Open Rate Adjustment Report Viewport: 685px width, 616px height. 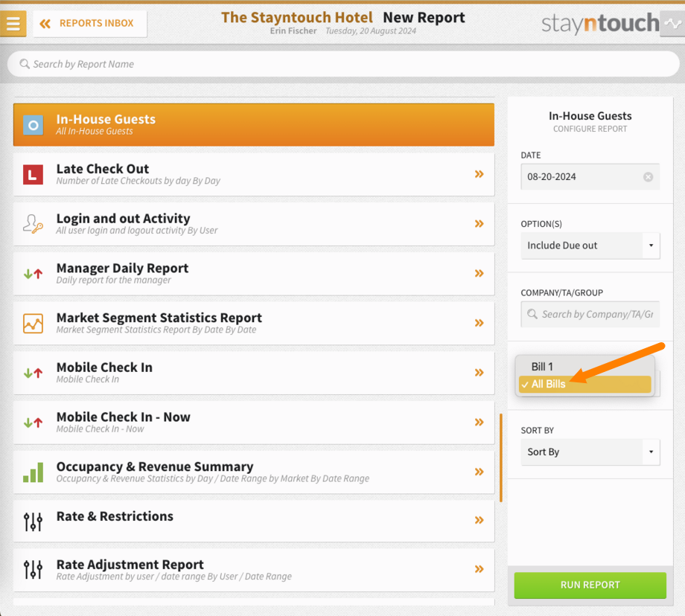(x=254, y=570)
